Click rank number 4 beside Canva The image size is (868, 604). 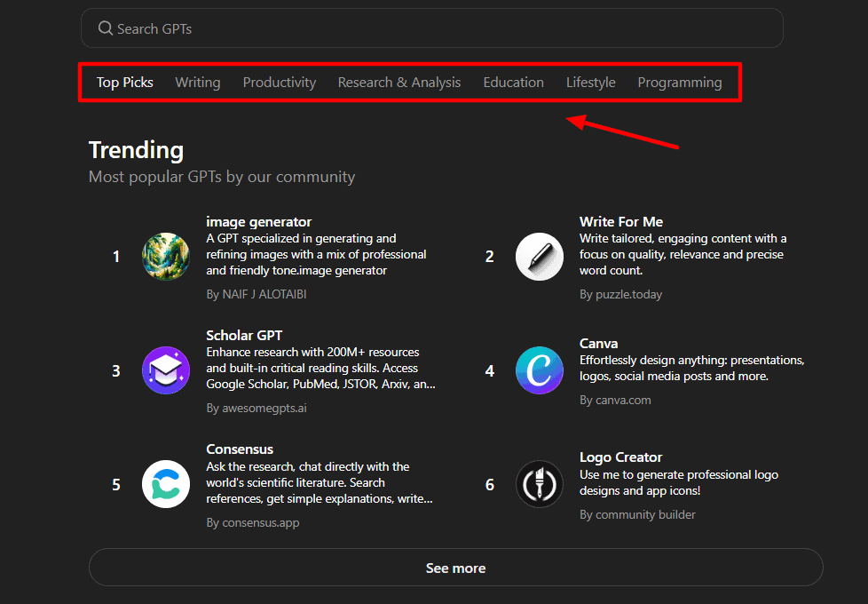489,370
